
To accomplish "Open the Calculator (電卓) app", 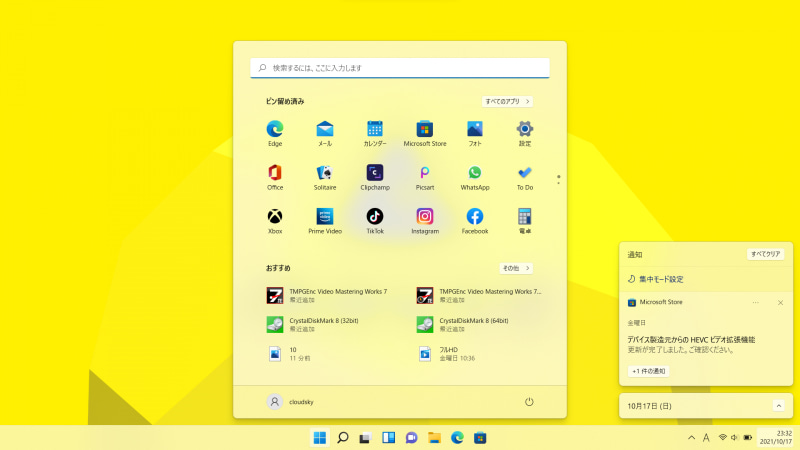I will pos(524,221).
